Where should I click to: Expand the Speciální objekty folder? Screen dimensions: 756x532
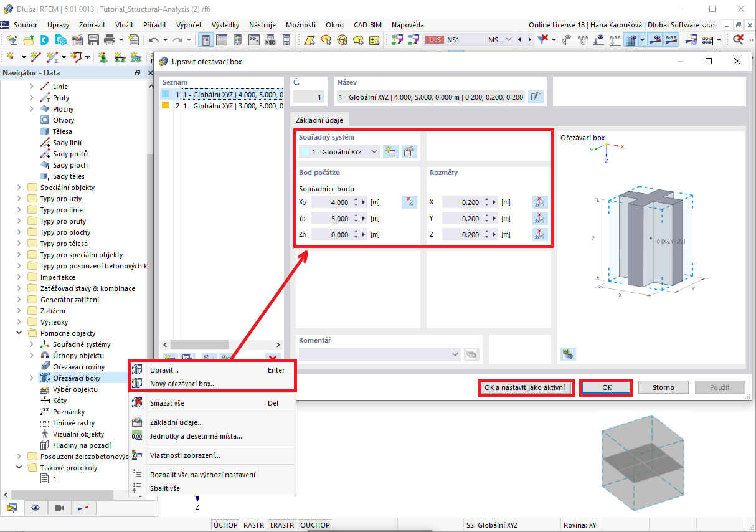21,188
